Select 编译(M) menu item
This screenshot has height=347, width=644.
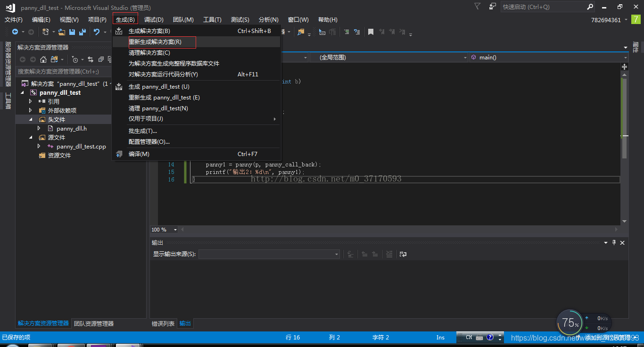(196, 154)
